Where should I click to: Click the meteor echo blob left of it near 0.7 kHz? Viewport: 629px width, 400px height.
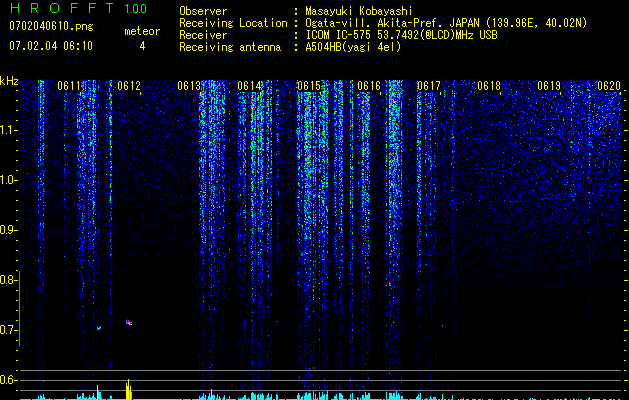tap(99, 328)
